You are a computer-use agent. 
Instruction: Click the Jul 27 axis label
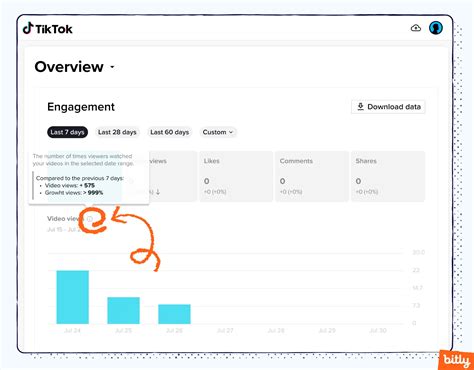(x=225, y=331)
